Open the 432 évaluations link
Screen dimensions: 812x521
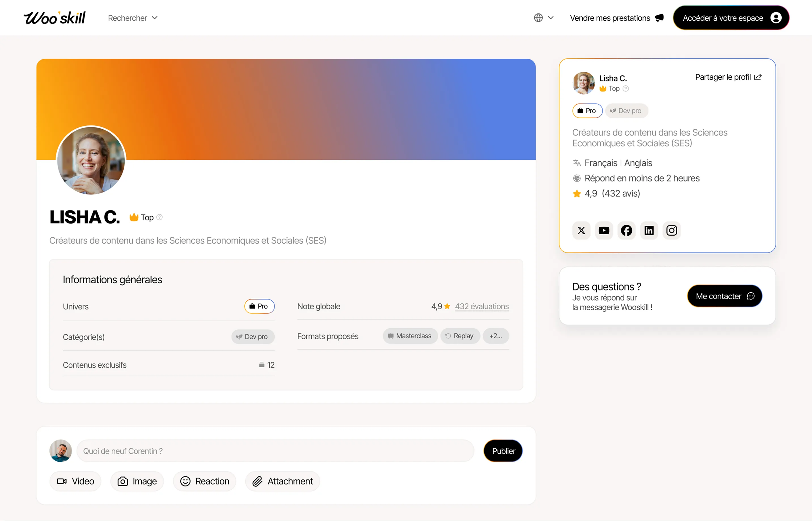[482, 306]
